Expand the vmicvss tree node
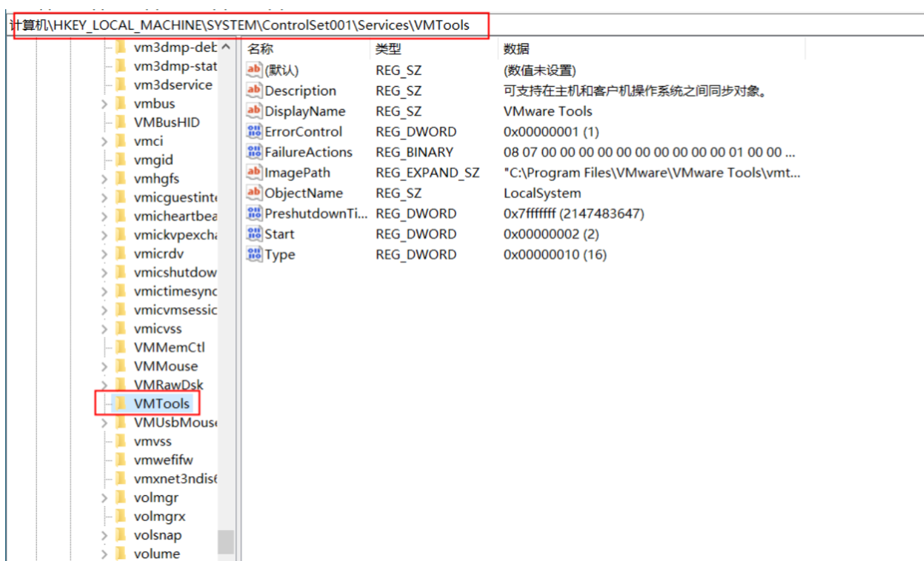 click(x=104, y=329)
